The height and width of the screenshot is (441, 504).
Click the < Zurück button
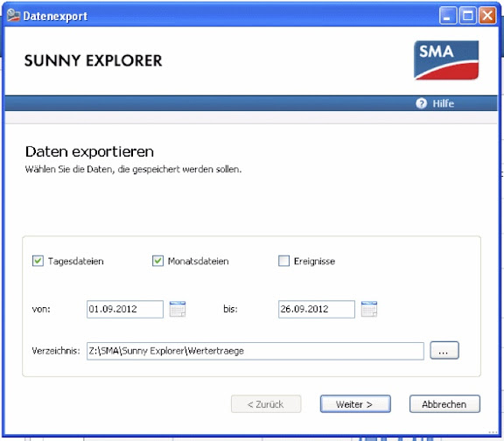coord(266,404)
